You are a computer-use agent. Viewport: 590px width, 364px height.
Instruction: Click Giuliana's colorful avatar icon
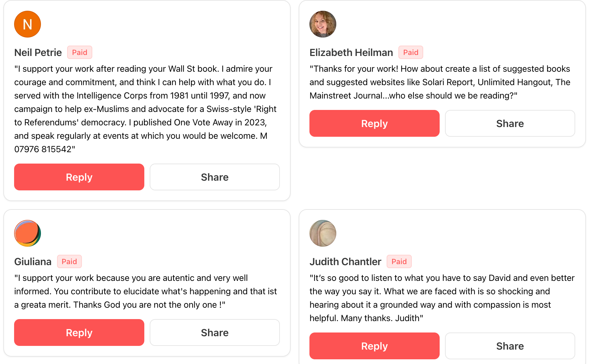coord(28,233)
